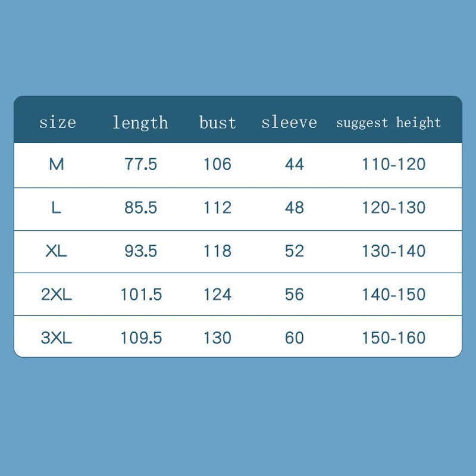
Task: Click the sleeve value 44
Action: tap(295, 164)
